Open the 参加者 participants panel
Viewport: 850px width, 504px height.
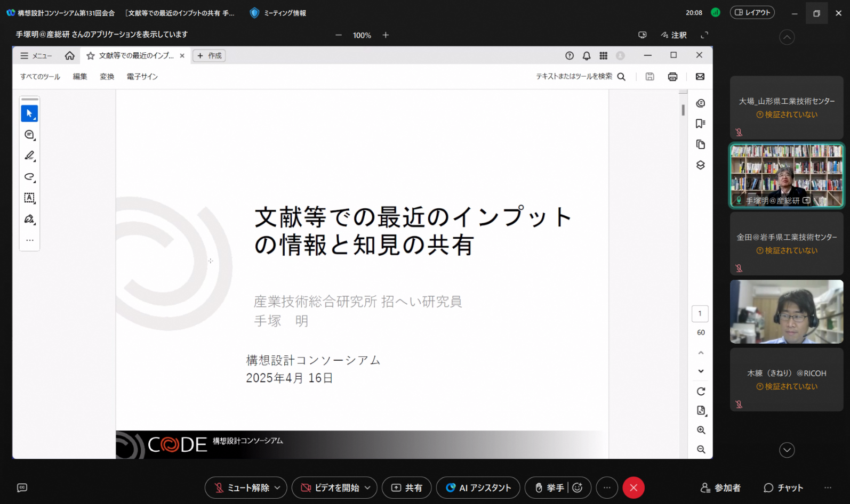click(720, 487)
